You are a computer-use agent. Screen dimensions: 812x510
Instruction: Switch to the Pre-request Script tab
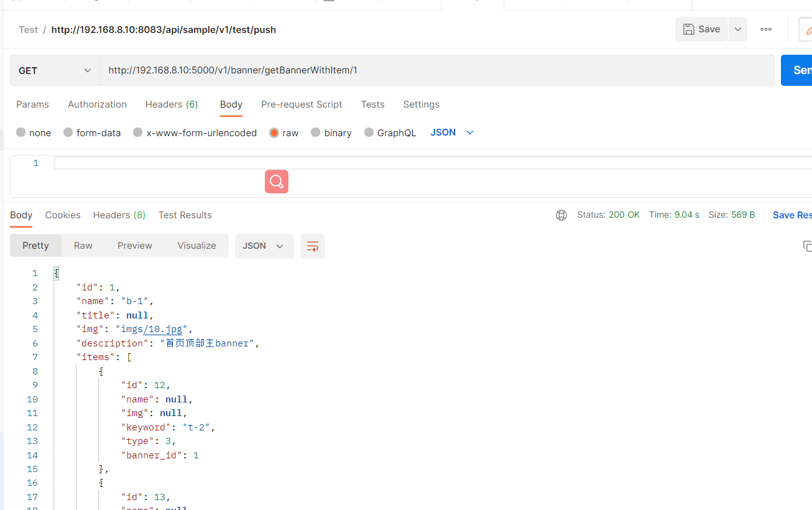click(302, 104)
